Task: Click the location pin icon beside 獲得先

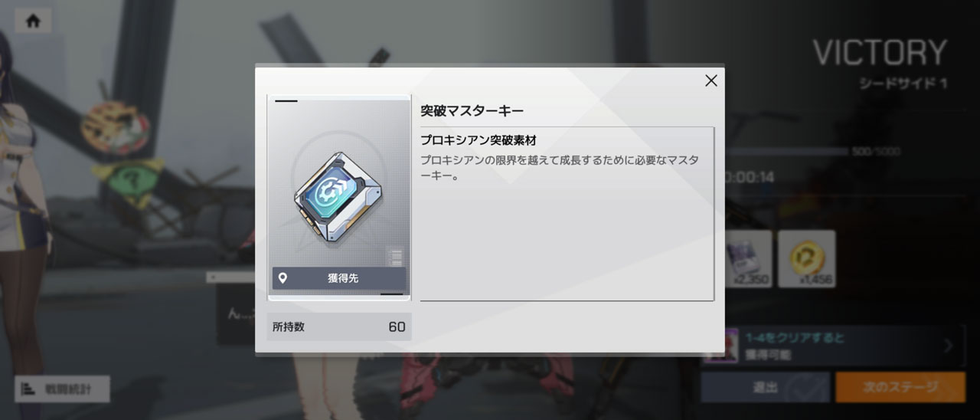Action: [283, 278]
